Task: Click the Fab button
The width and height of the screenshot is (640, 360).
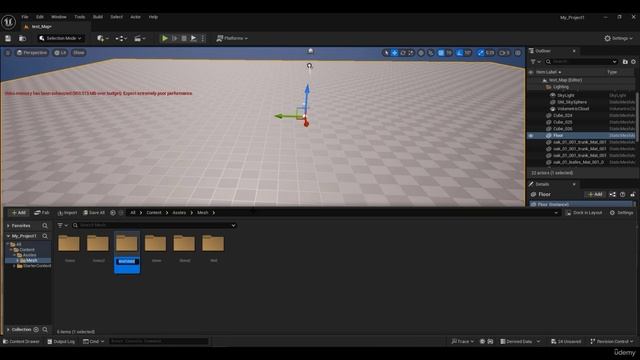Action: tap(42, 213)
